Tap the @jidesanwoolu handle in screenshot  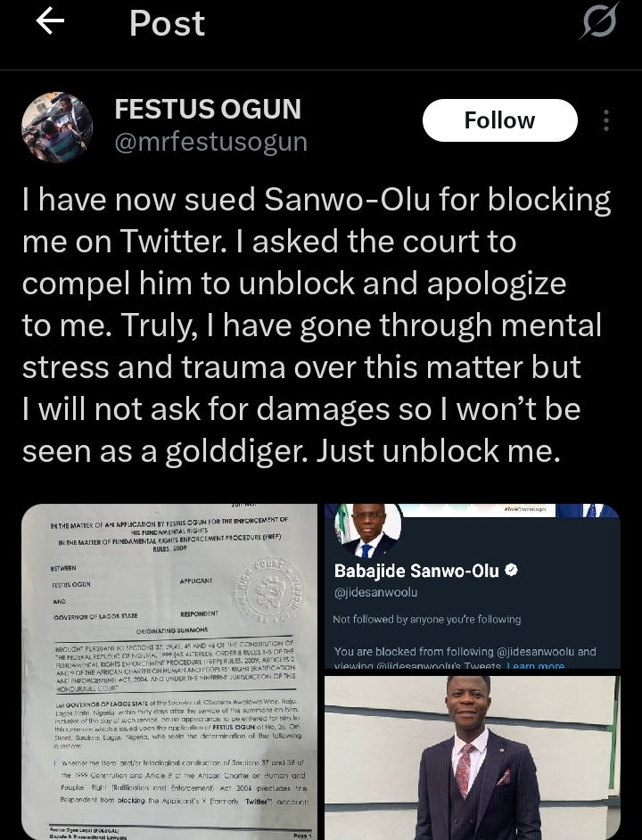pos(374,592)
